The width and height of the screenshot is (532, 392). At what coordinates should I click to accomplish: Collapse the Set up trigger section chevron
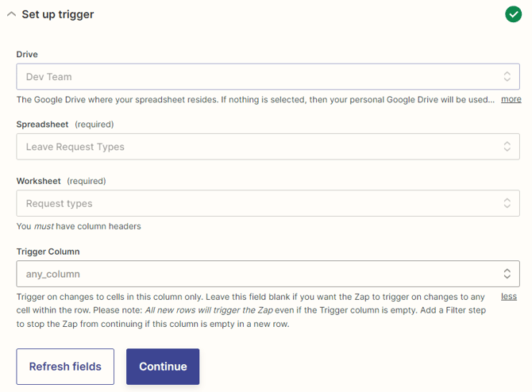[x=11, y=14]
